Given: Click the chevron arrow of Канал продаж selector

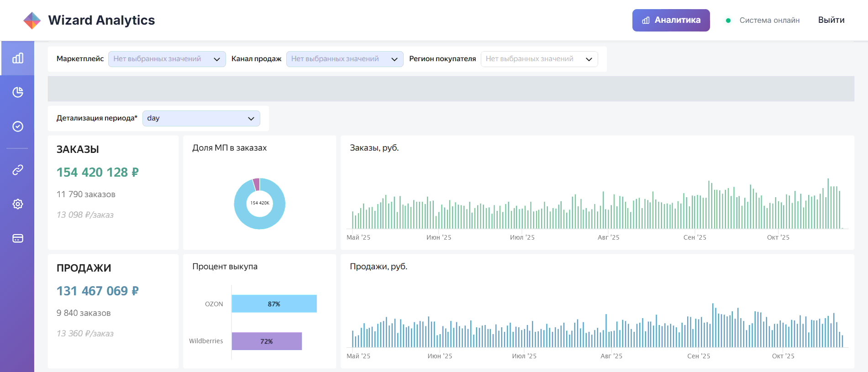Looking at the screenshot, I should (x=395, y=59).
